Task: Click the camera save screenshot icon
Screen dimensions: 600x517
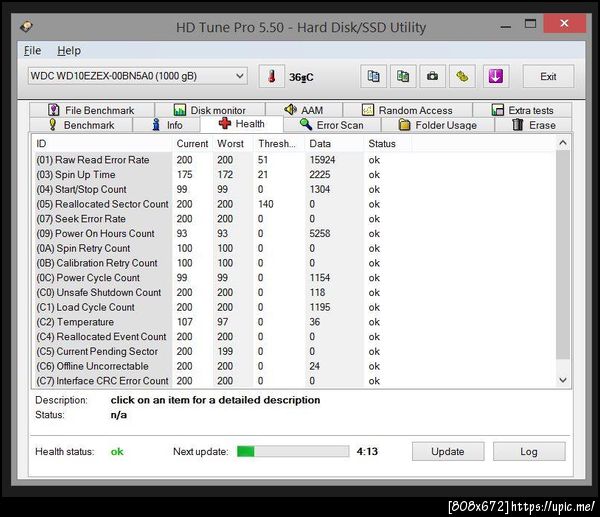Action: [432, 76]
